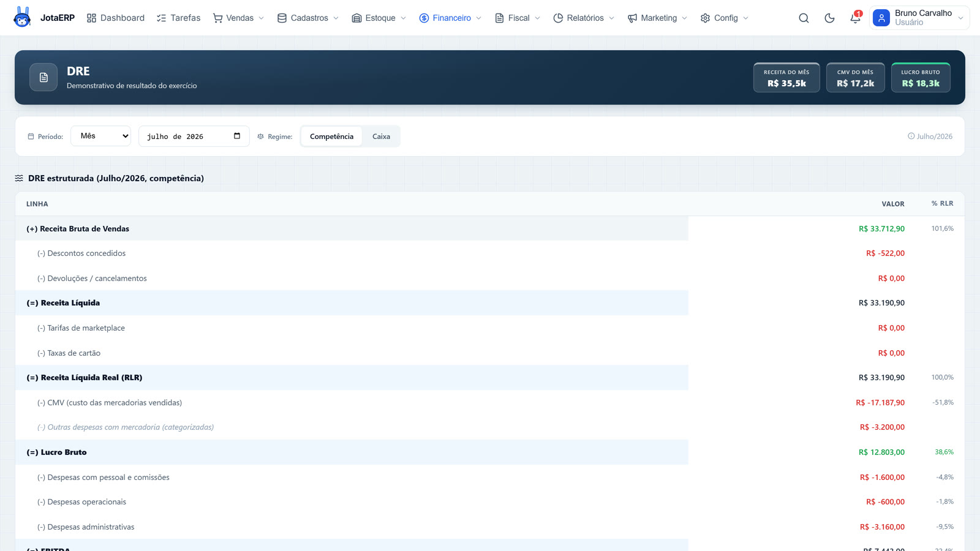Expand the Relatórios menu chevron
Image resolution: width=980 pixels, height=551 pixels.
pos(612,18)
